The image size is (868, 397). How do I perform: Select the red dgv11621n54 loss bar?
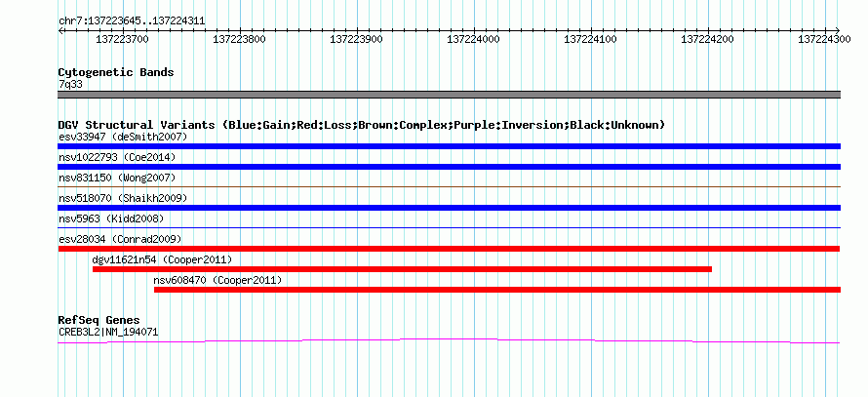pos(402,269)
